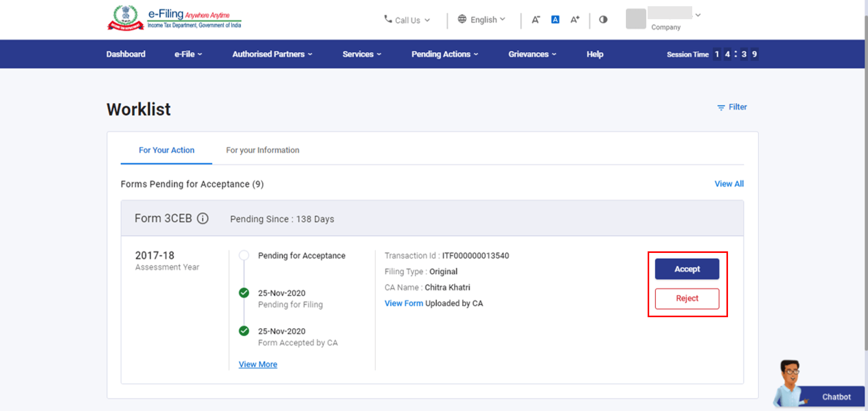Click the user profile avatar
Viewport: 868px width, 411px height.
click(636, 19)
